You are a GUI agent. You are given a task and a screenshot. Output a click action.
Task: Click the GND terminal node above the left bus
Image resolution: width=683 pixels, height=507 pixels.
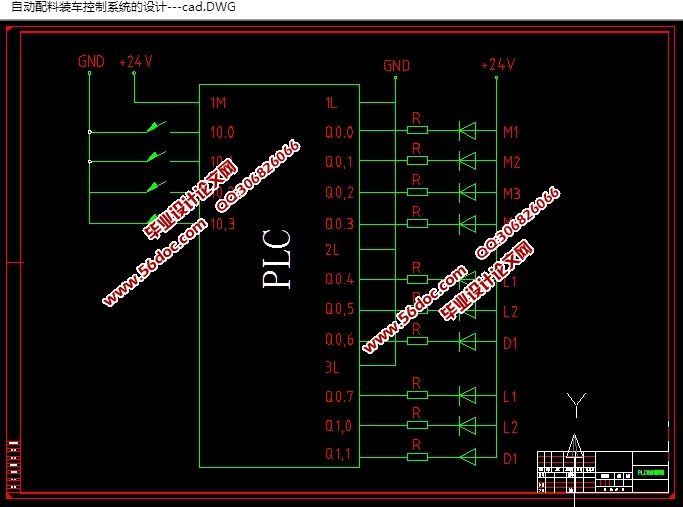click(x=90, y=73)
